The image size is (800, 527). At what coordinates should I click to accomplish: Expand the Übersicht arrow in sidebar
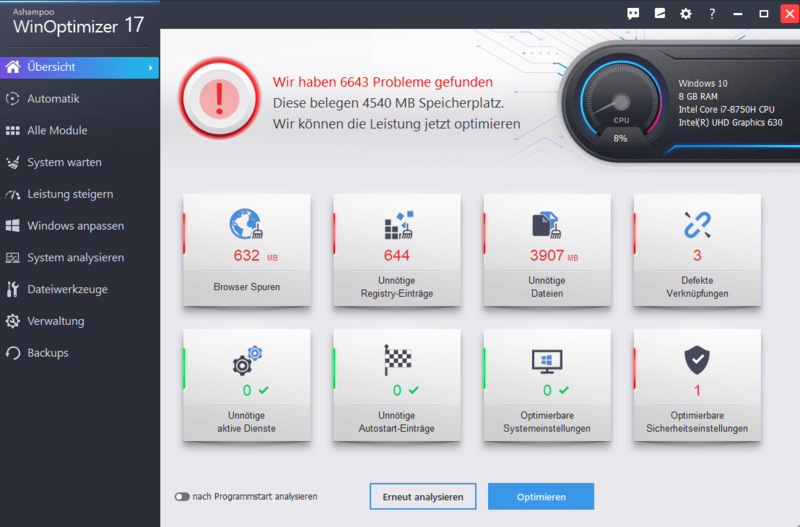151,67
